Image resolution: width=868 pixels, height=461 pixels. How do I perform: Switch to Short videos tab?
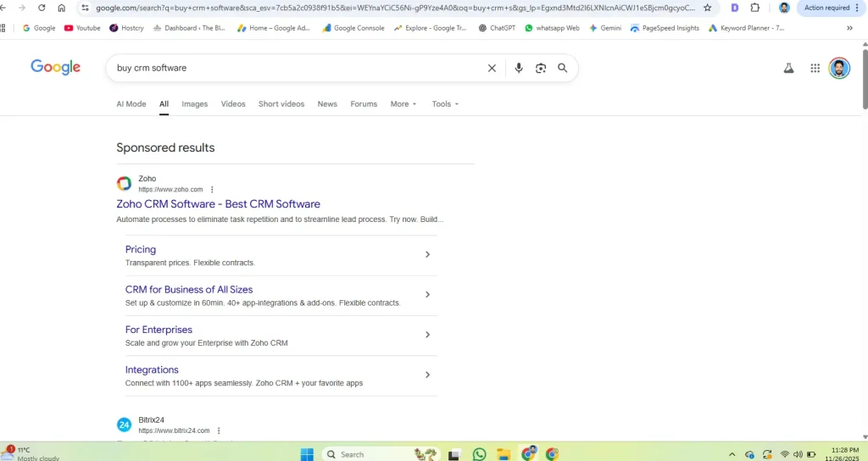click(281, 104)
